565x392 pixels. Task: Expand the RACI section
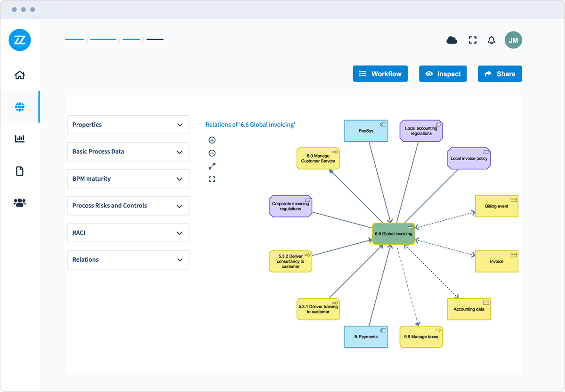click(128, 233)
